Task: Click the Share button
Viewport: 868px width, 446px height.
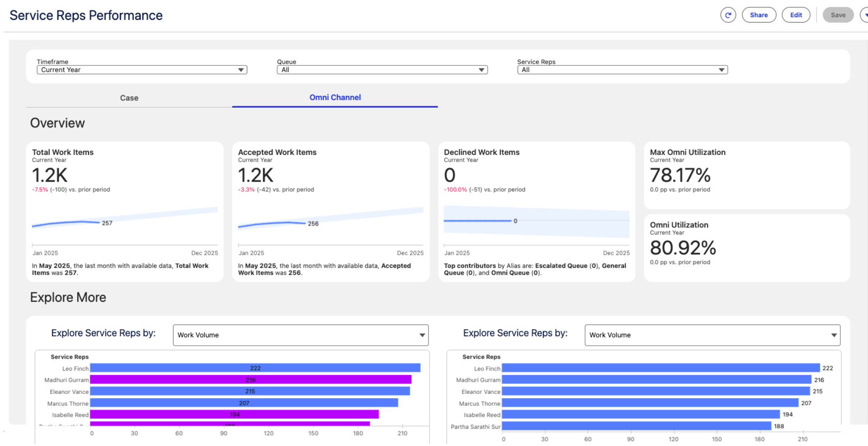Action: click(x=759, y=15)
